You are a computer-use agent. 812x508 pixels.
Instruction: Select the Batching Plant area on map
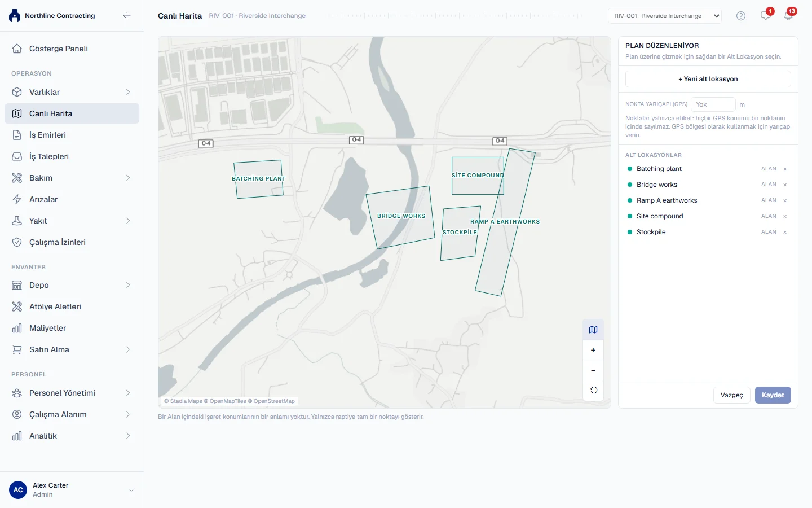[259, 179]
